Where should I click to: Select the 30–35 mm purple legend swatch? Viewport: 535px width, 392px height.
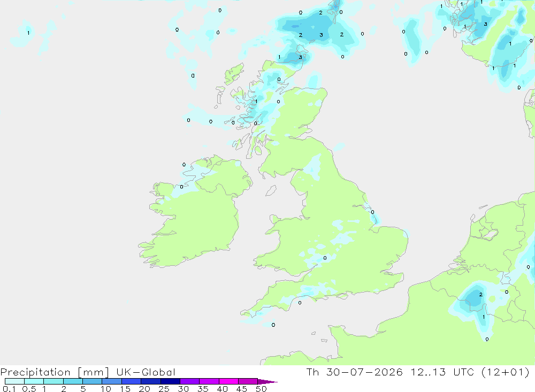click(x=190, y=381)
